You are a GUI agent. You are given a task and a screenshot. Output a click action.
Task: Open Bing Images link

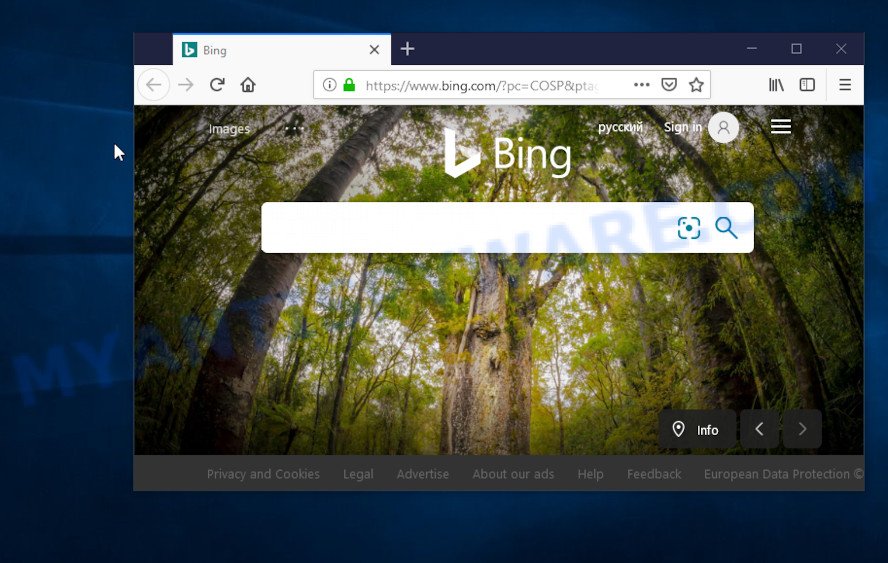[229, 129]
